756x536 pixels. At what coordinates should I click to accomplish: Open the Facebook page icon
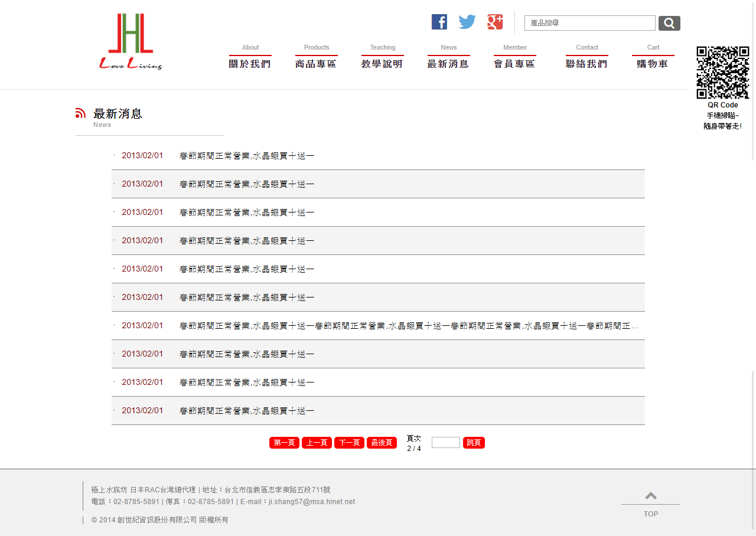pyautogui.click(x=439, y=22)
